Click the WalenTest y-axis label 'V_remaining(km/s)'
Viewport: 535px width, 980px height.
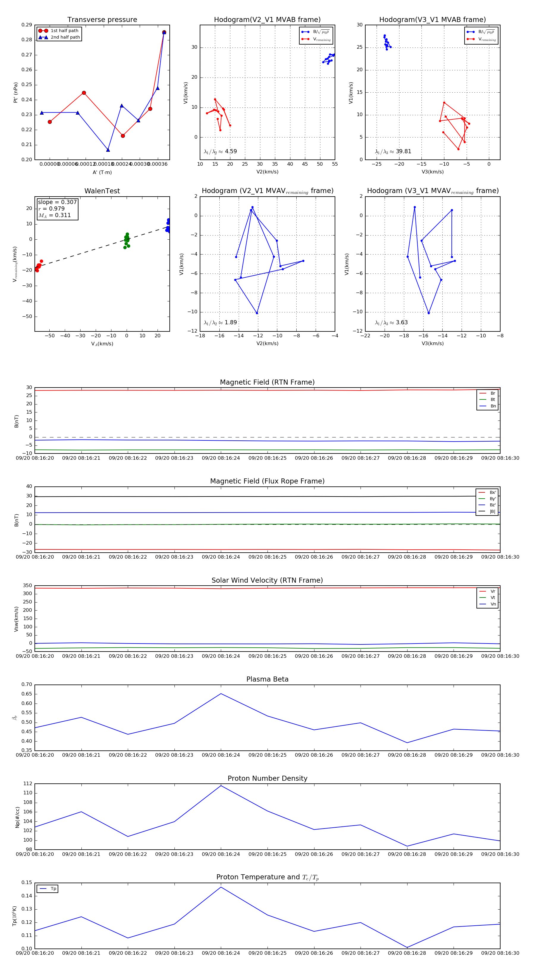[x=15, y=264]
